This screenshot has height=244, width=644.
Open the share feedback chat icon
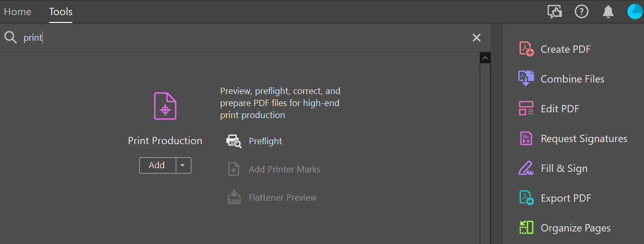(555, 11)
